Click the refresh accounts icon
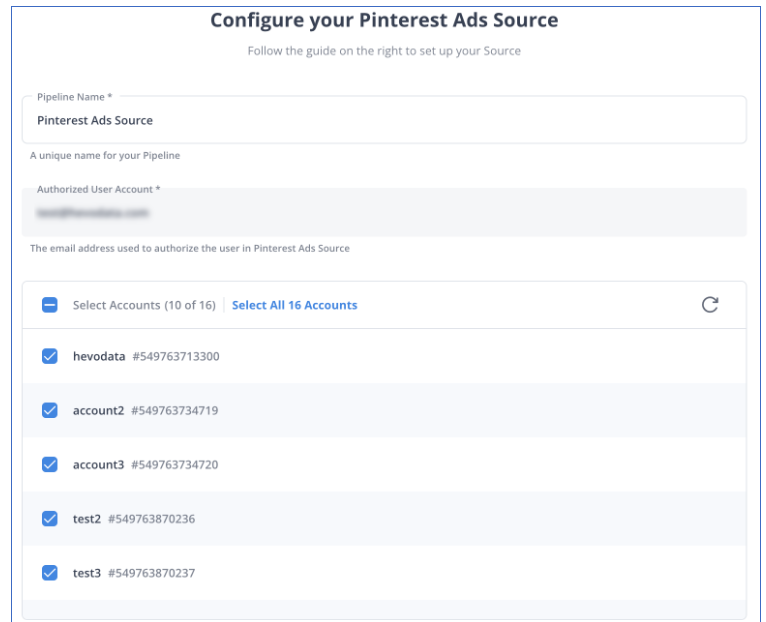Viewport: 766px width, 622px height. click(x=709, y=304)
